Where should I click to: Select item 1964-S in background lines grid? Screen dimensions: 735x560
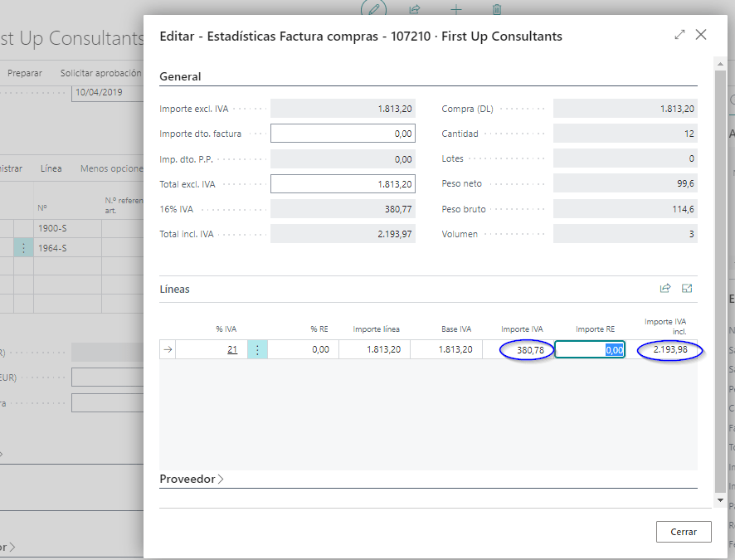click(52, 248)
